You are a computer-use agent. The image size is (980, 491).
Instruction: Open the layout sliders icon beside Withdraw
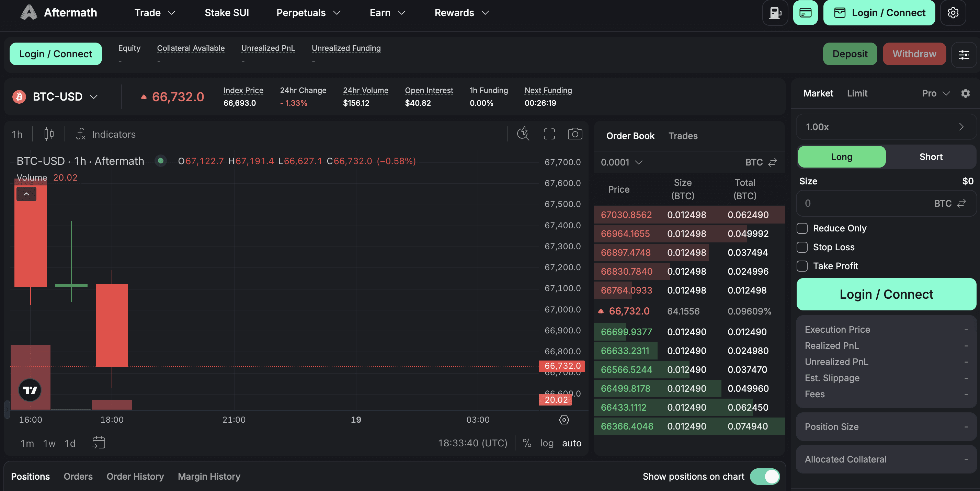pos(964,54)
